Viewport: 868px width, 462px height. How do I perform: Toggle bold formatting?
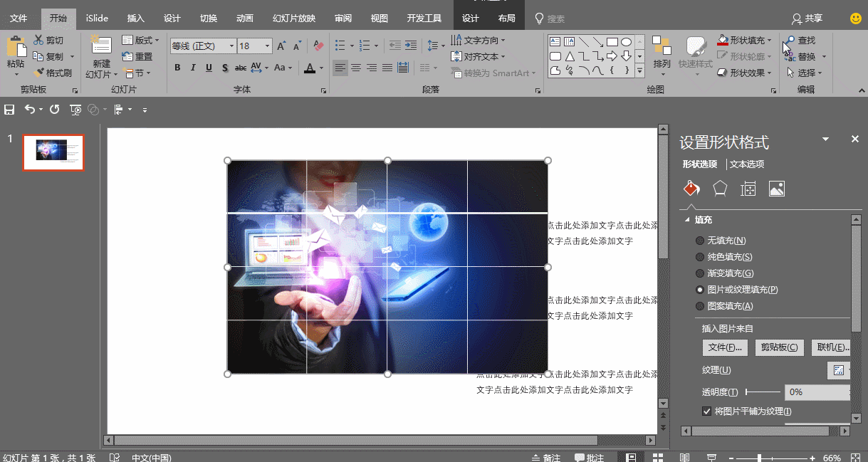pyautogui.click(x=177, y=68)
